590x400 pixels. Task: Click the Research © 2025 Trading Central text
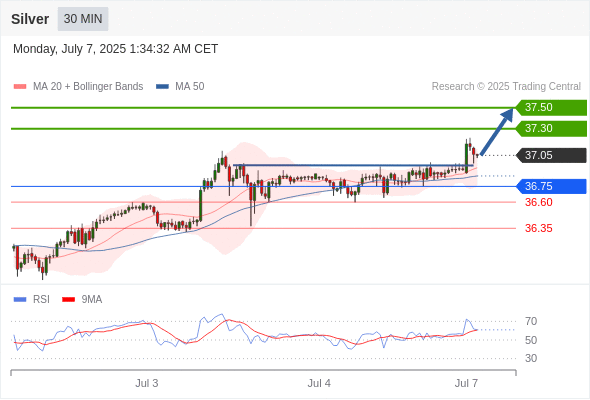pos(506,87)
